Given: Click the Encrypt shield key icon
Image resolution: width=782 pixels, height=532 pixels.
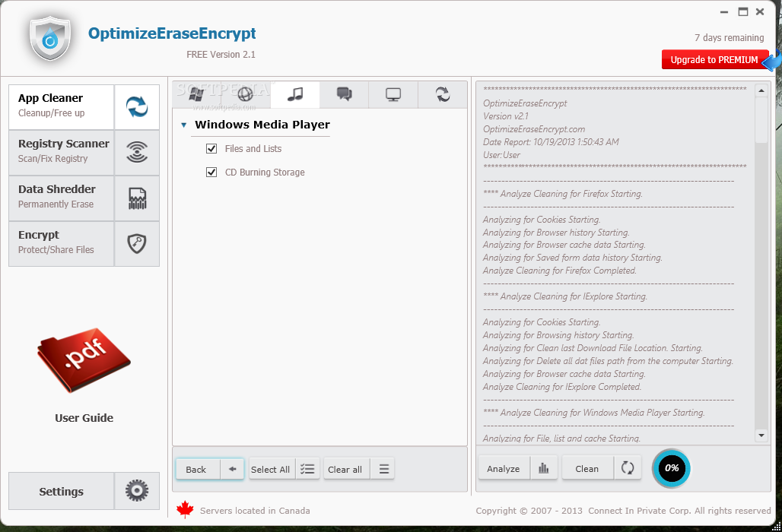Looking at the screenshot, I should pos(137,244).
